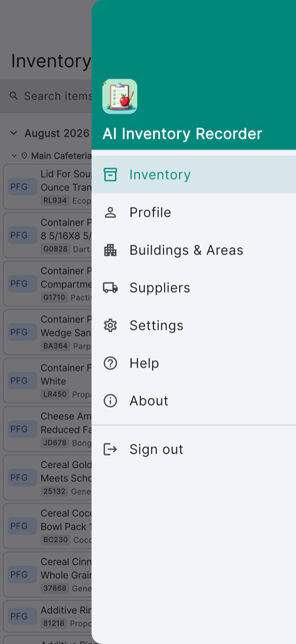Click the search magnifier icon
Image resolution: width=296 pixels, height=644 pixels.
click(14, 96)
